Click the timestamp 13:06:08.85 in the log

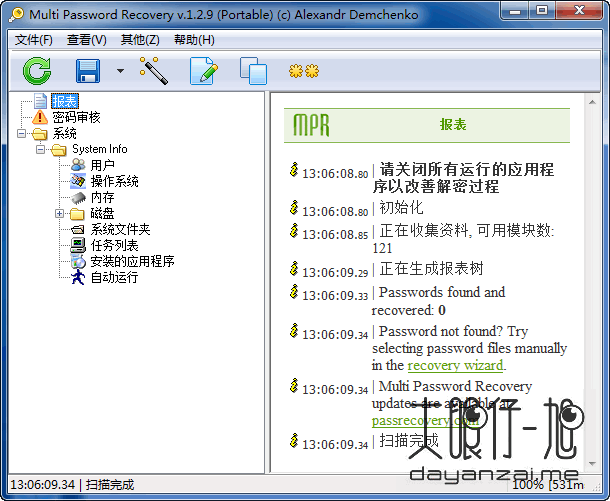tap(335, 235)
